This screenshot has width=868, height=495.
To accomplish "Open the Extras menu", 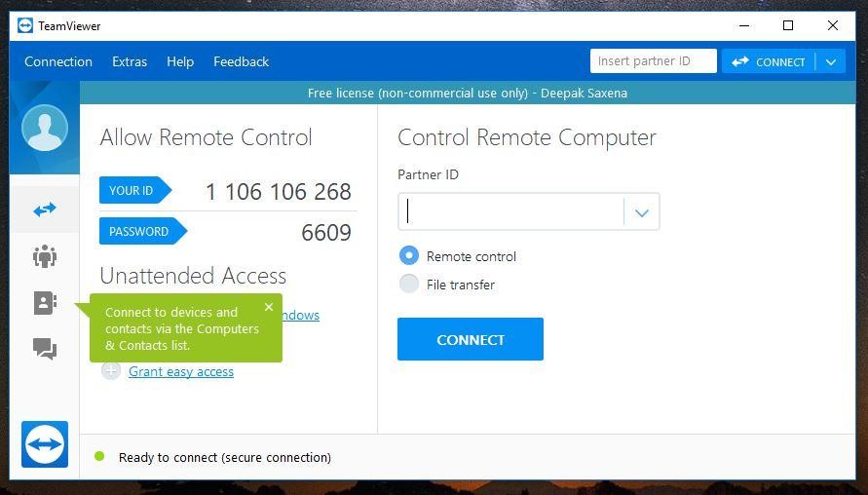I will tap(130, 61).
